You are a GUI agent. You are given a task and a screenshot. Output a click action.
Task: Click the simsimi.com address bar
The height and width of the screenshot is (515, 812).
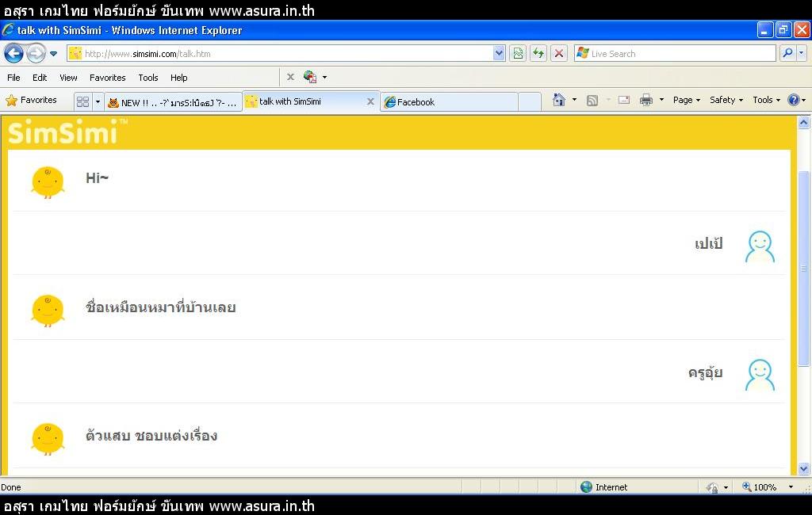280,53
